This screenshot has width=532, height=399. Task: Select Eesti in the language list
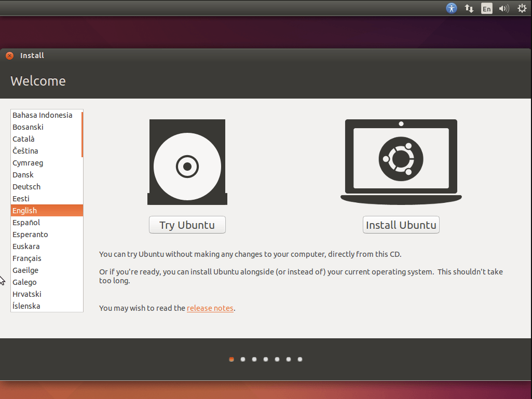(46, 199)
